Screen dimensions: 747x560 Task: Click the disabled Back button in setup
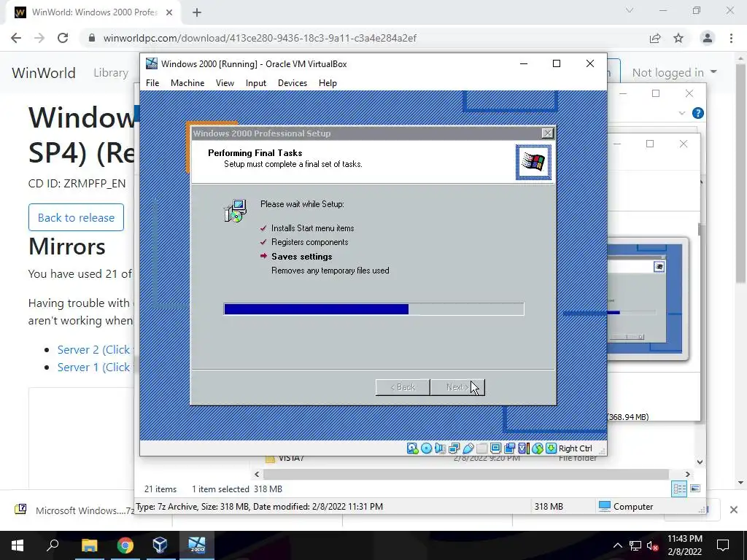point(403,387)
